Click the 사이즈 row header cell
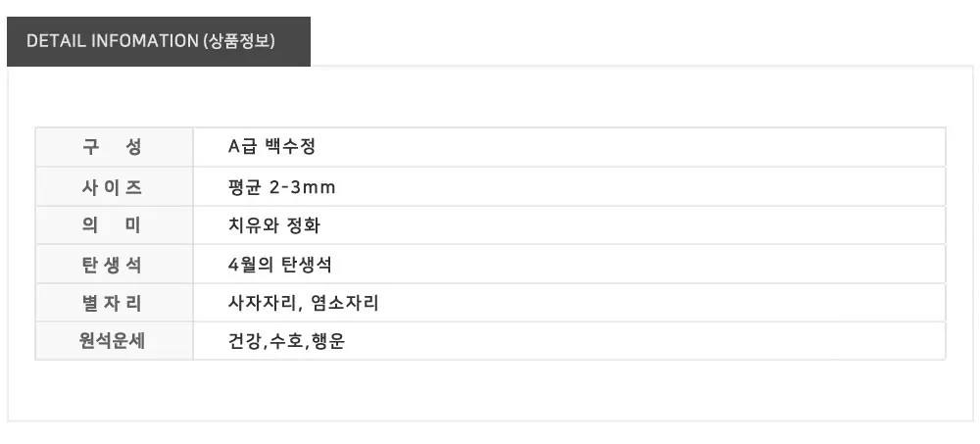This screenshot has width=980, height=444. click(x=113, y=186)
